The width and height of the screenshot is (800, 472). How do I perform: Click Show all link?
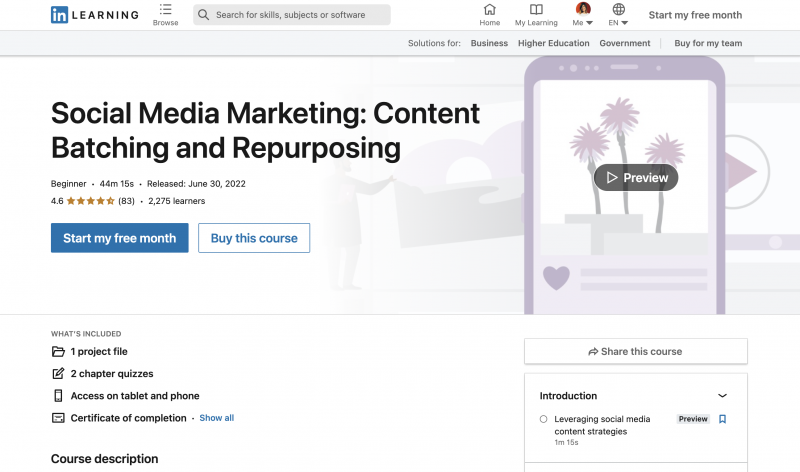pyautogui.click(x=216, y=418)
